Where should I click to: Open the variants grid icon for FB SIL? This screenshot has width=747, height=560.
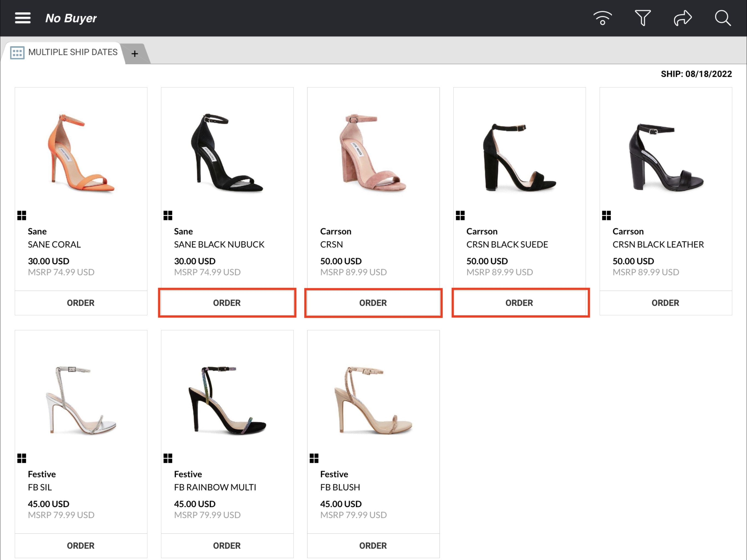(22, 458)
